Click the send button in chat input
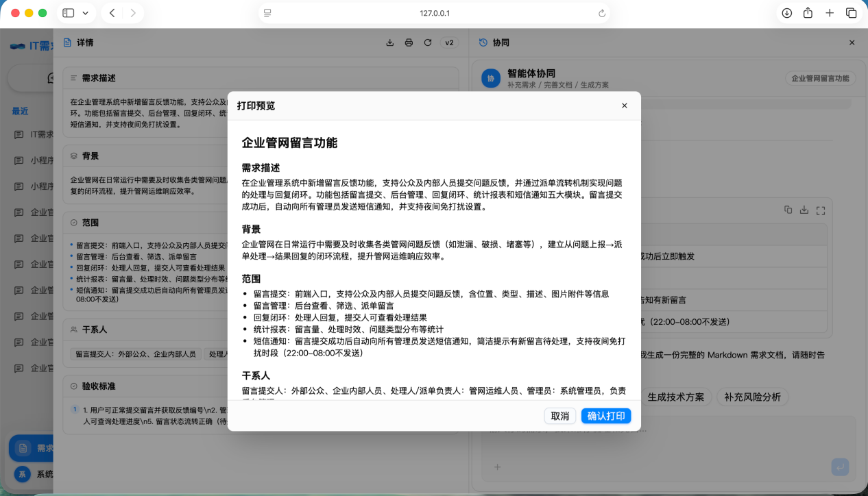Screen dimensions: 868x496 tap(840, 467)
